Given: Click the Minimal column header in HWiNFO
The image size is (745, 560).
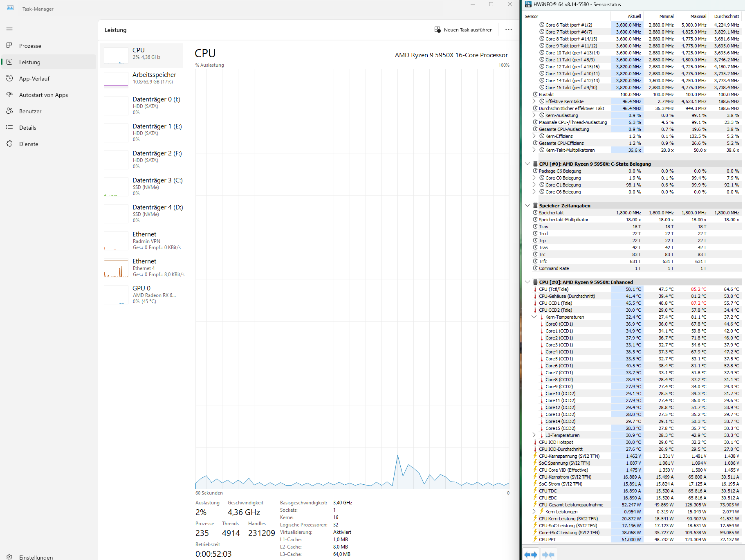Looking at the screenshot, I should tap(660, 16).
